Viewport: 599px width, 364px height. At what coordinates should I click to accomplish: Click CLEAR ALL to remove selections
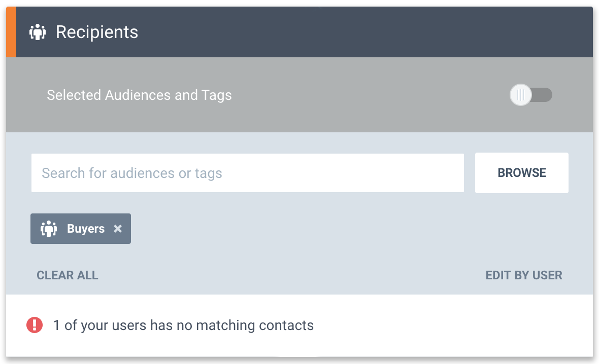pyautogui.click(x=68, y=275)
